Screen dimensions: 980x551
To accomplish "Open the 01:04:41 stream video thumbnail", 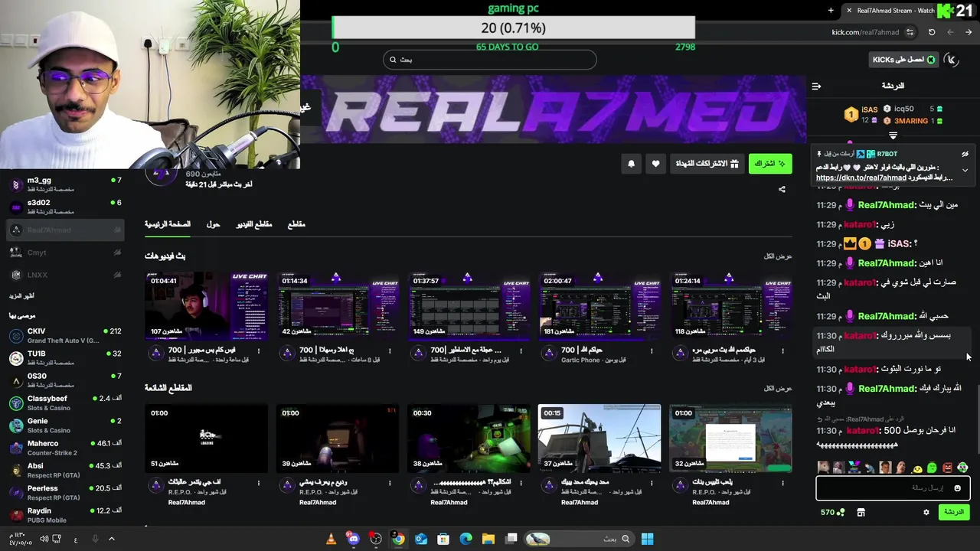I will pos(207,305).
